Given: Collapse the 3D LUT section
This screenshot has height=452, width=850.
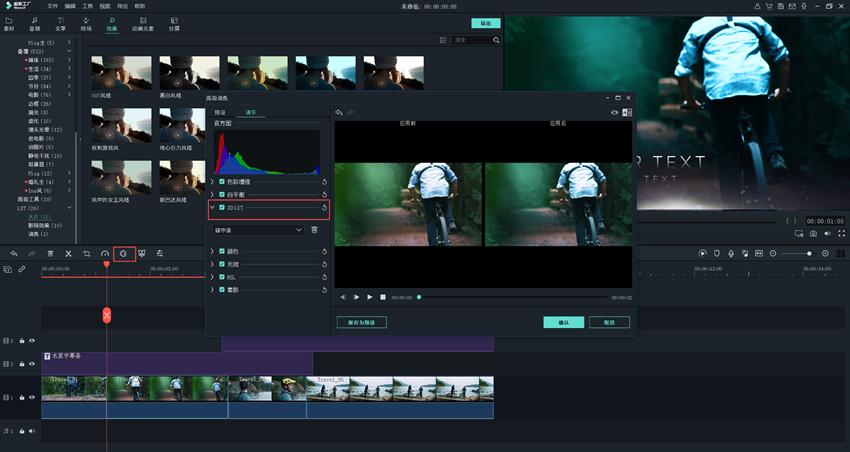Looking at the screenshot, I should click(212, 208).
